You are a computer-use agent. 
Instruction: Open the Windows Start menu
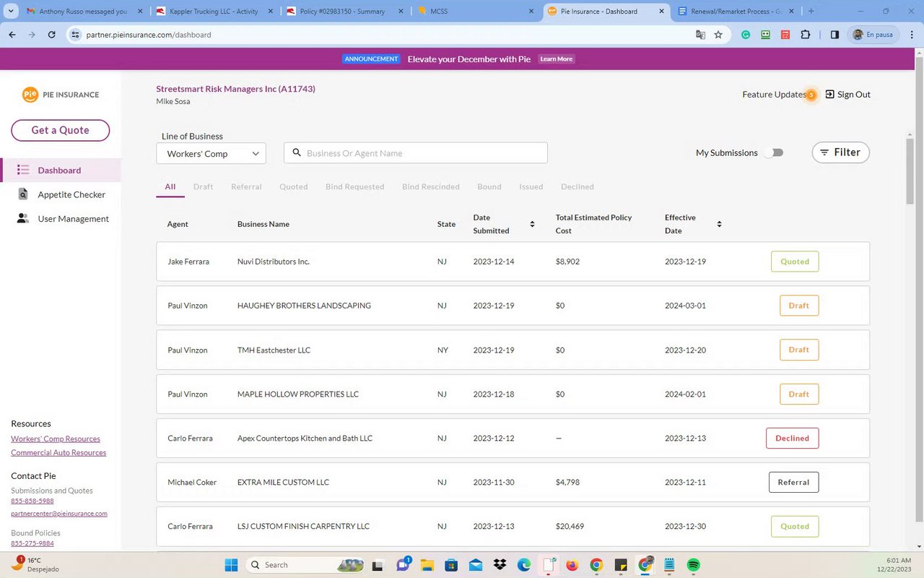[231, 565]
